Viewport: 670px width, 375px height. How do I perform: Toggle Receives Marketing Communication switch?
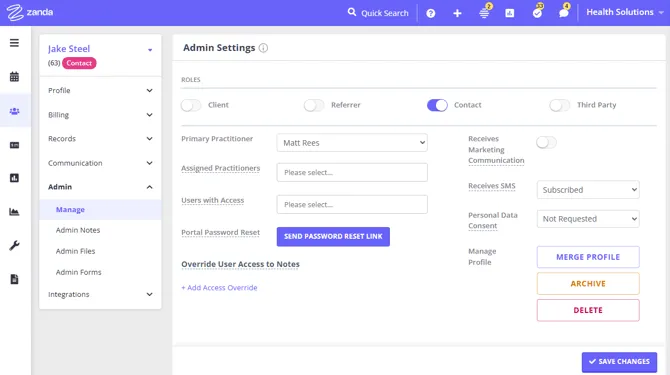pyautogui.click(x=547, y=142)
